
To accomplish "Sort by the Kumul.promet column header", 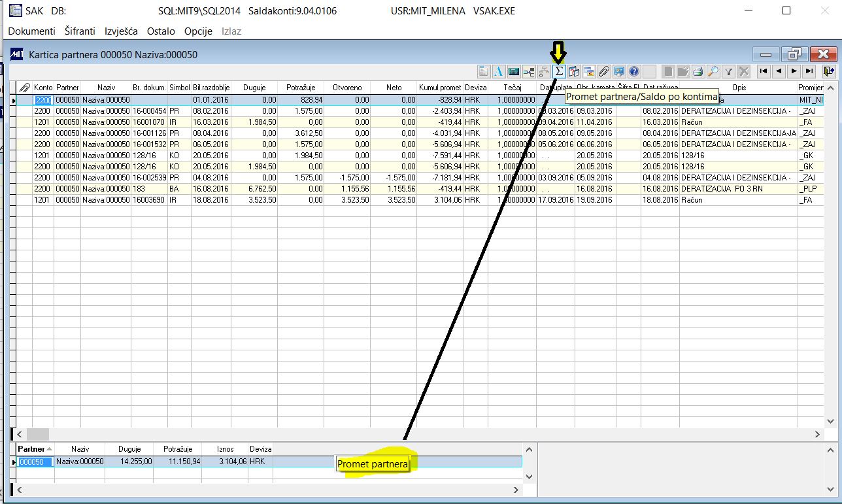I will click(x=440, y=87).
